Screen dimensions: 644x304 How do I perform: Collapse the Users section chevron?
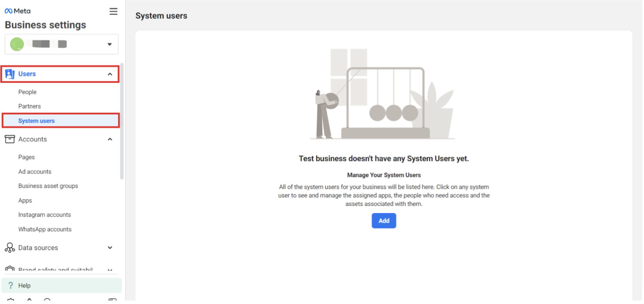click(110, 74)
